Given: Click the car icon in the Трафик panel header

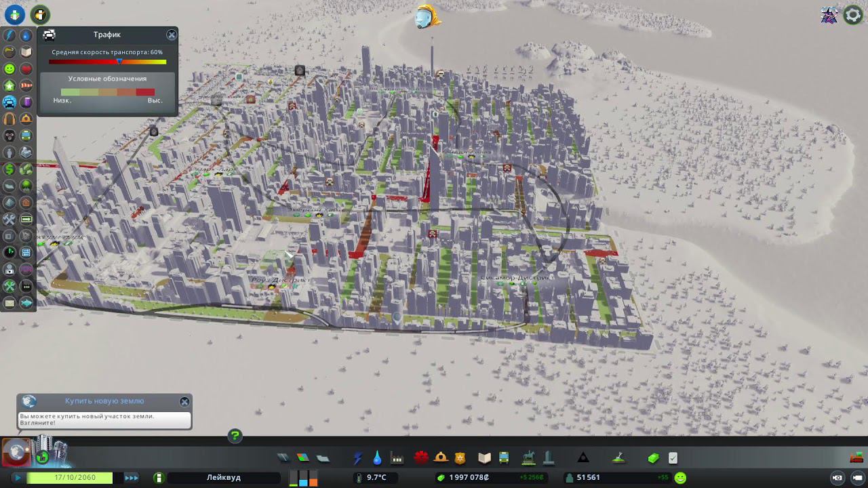Looking at the screenshot, I should pos(49,35).
